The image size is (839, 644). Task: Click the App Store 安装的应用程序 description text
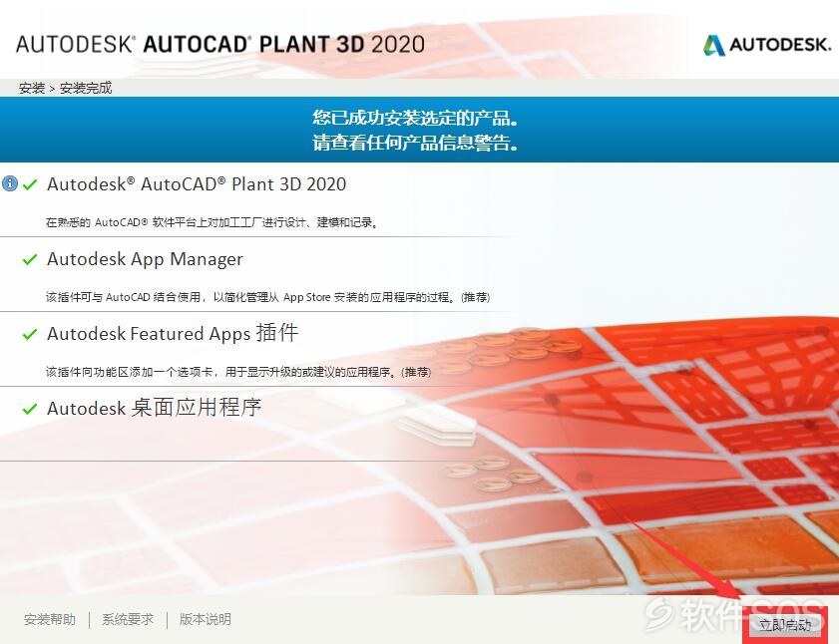tap(267, 297)
